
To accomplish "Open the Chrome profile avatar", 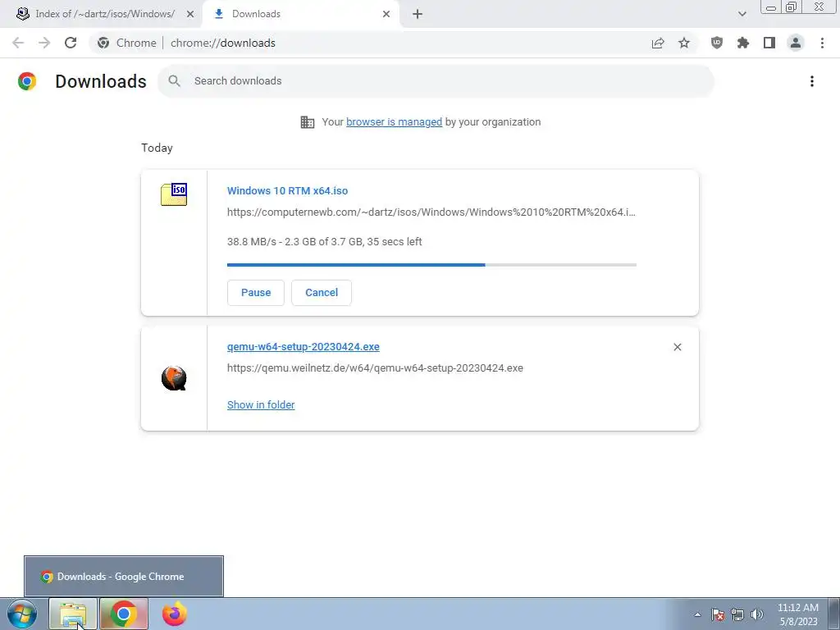I will 796,43.
